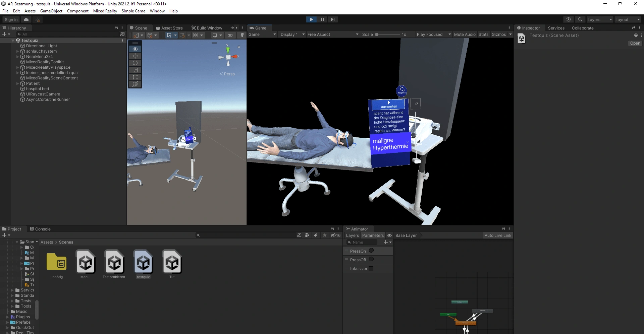Switch to the Services tab
644x334 pixels.
click(x=556, y=28)
